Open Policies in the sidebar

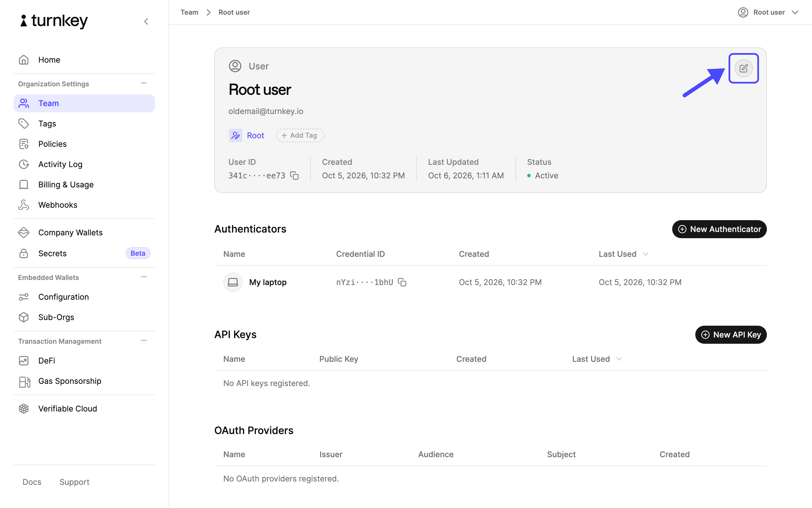tap(84, 144)
